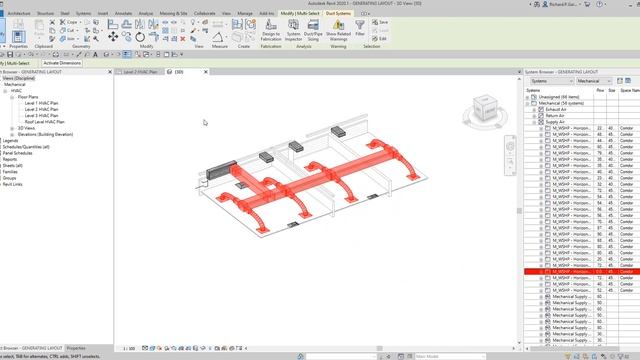Click Show Related Warnings icon
The height and width of the screenshot is (360, 640).
[338, 30]
